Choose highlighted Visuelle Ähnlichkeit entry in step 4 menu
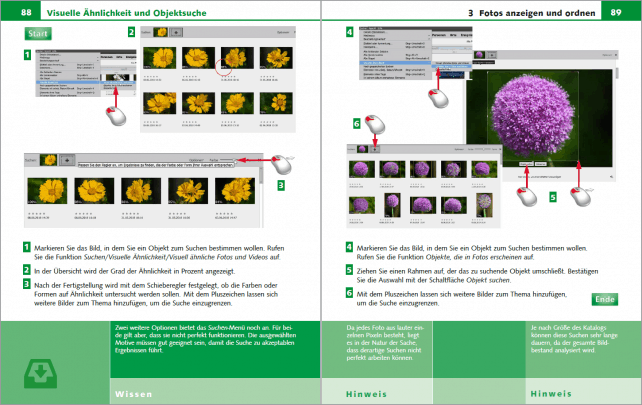 (x=396, y=63)
